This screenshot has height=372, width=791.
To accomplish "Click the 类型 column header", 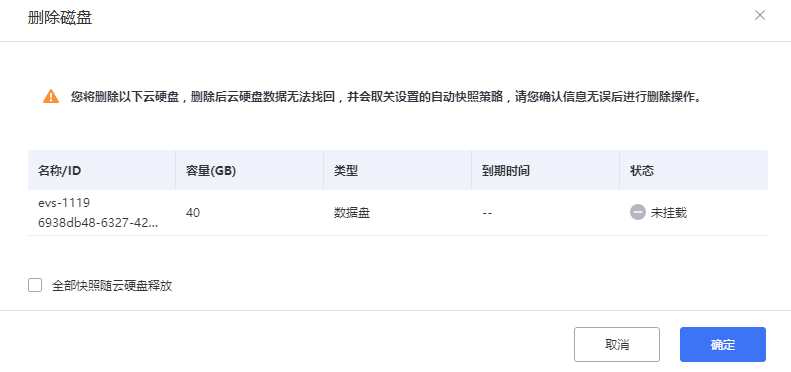I will (x=346, y=171).
